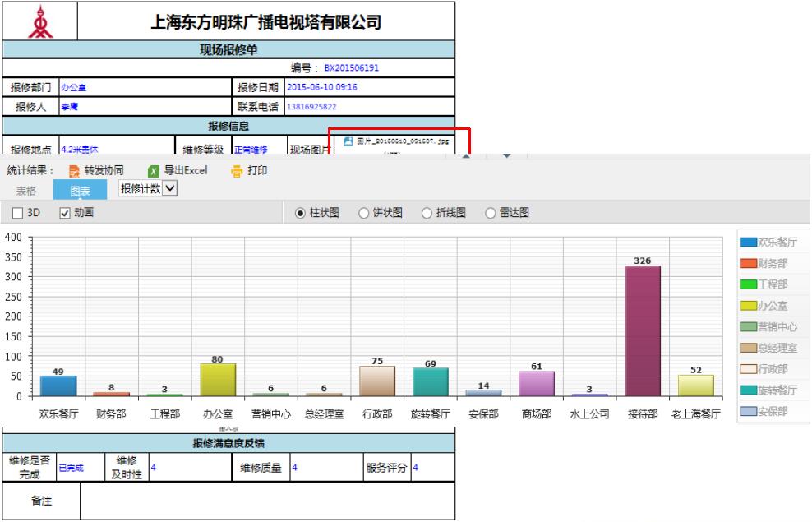
Task: Click the 转发协同 button label
Action: coord(104,170)
